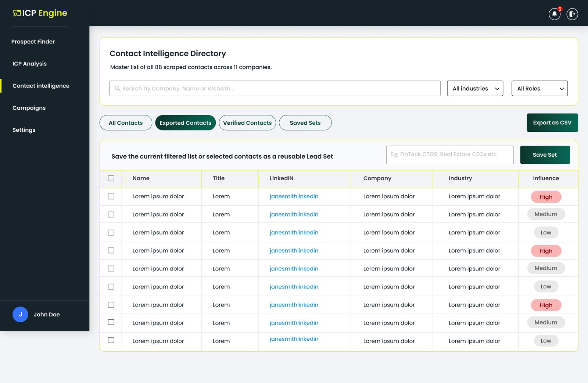Check the first contact row checkbox
588x383 pixels.
(x=111, y=196)
